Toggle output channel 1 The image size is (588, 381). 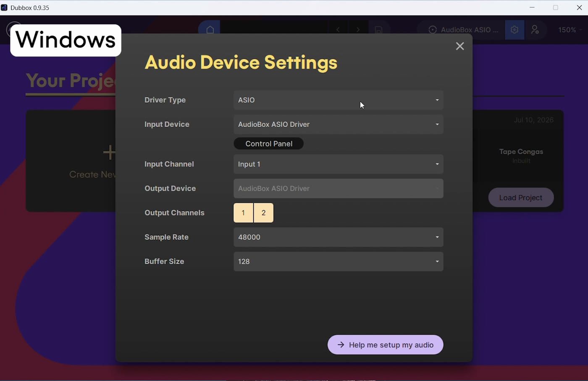pyautogui.click(x=244, y=213)
